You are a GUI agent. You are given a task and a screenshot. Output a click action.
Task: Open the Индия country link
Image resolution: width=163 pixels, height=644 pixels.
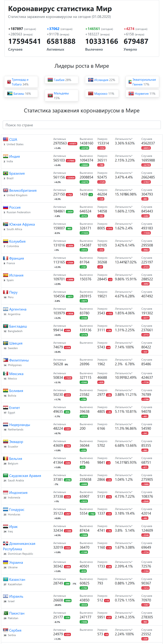pyautogui.click(x=14, y=157)
